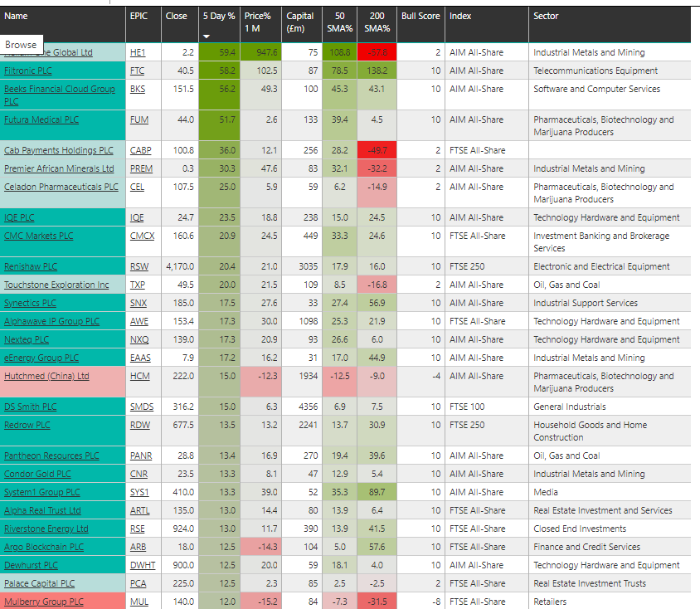The width and height of the screenshot is (700, 609).
Task: Open Argo Blockchain PLC link
Action: (x=44, y=548)
